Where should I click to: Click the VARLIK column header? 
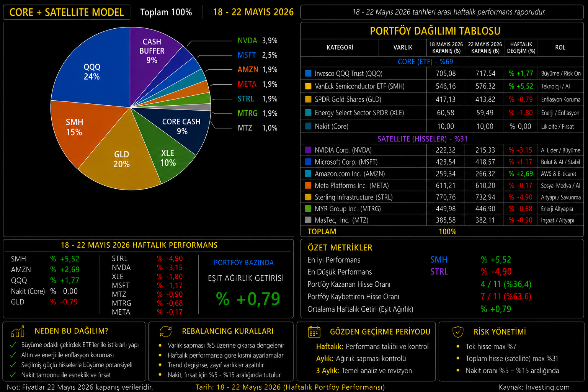[403, 47]
